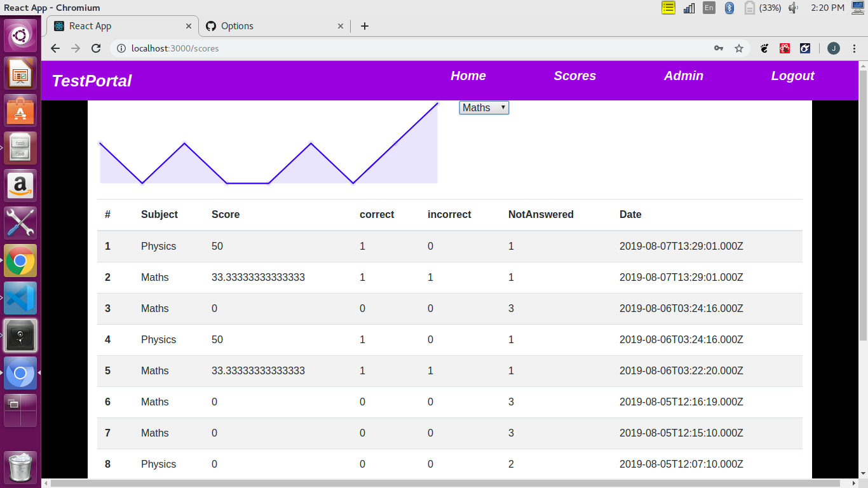This screenshot has width=868, height=488.
Task: Open Chromium's three-dot menu
Action: [854, 48]
